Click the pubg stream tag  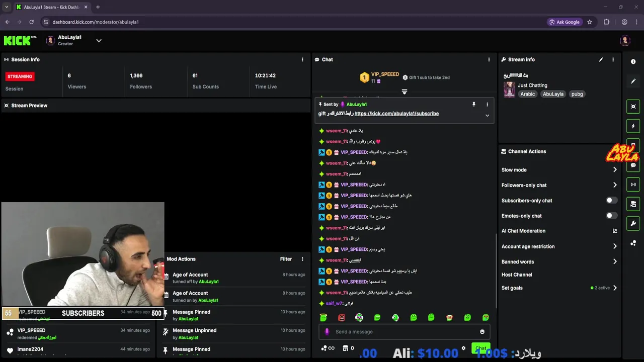[x=577, y=94]
